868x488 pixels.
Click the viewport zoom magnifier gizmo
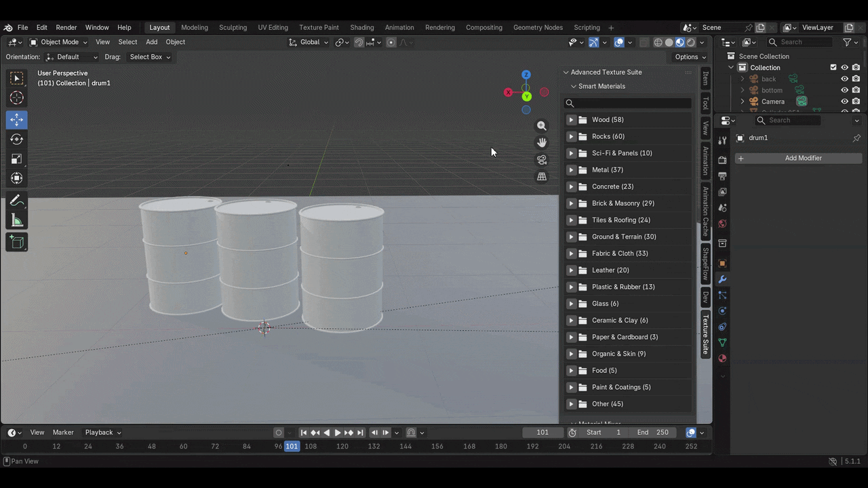[542, 126]
